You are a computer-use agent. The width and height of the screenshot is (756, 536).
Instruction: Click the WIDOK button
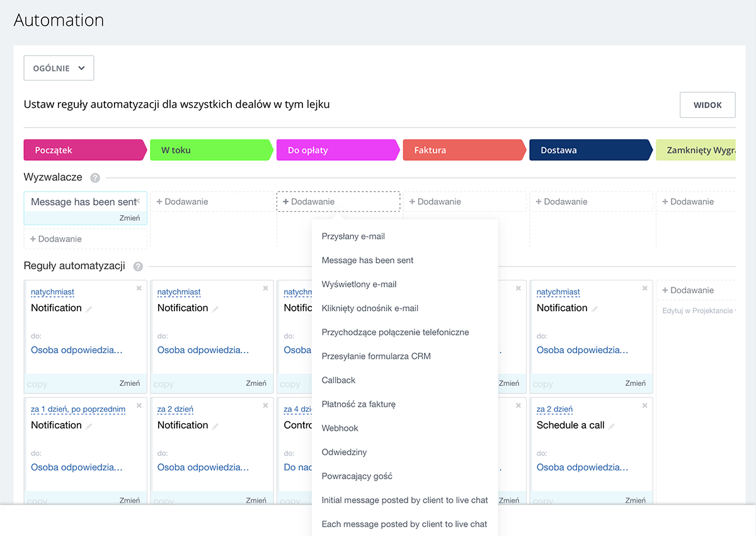point(707,105)
